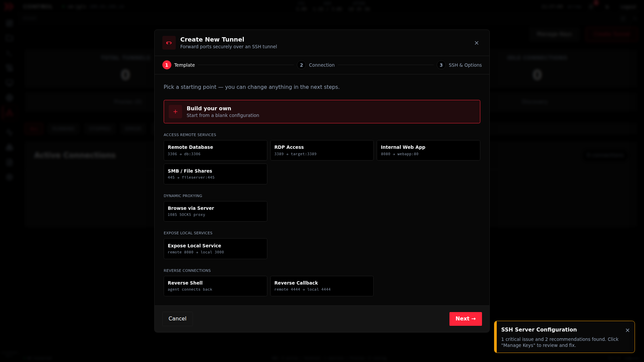Screen dimensions: 644x362
Task: Close the Create New Tunnel dialog
Action: click(x=477, y=43)
